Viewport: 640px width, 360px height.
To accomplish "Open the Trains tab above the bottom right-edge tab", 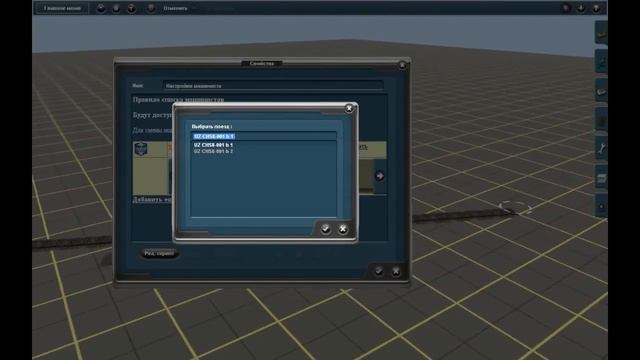I will (x=601, y=178).
